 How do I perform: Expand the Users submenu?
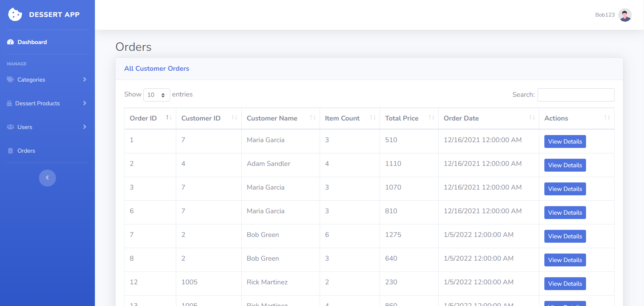(x=84, y=127)
